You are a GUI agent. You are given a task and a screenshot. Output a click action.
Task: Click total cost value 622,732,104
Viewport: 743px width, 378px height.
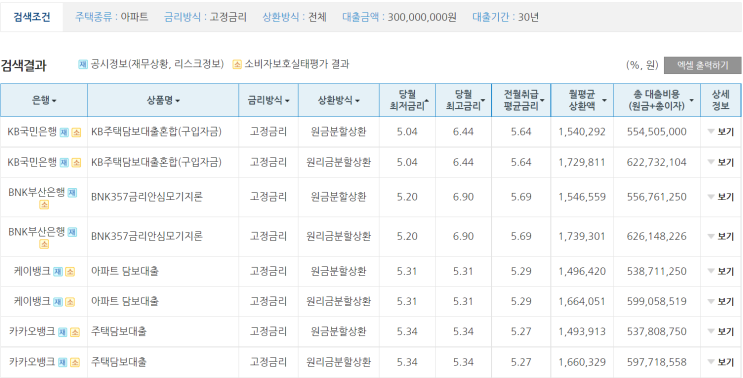(x=656, y=162)
